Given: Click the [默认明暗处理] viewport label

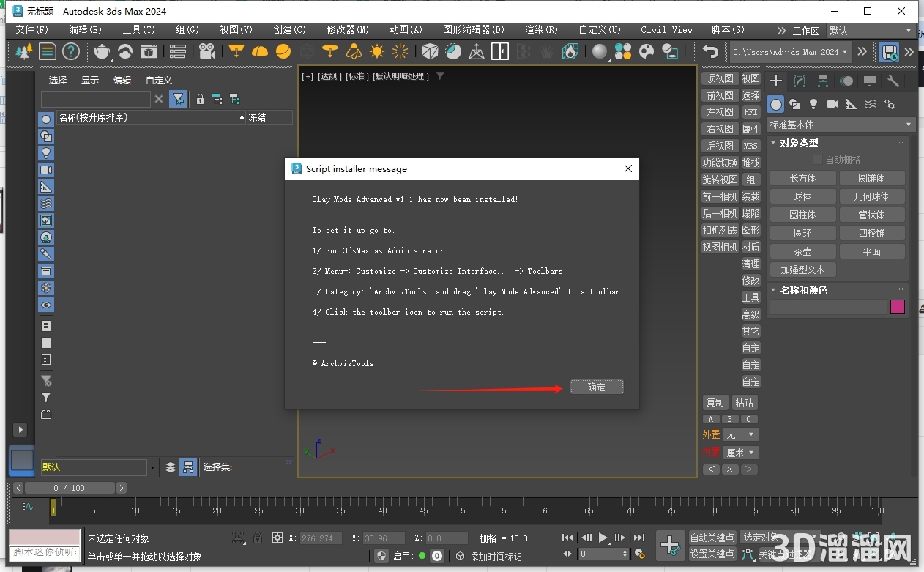Looking at the screenshot, I should [x=401, y=76].
